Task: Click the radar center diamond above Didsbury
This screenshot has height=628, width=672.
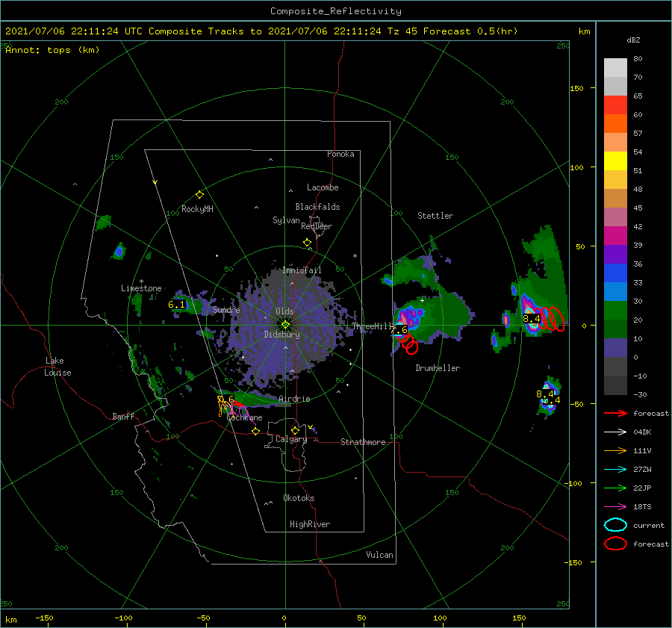Action: 285,325
